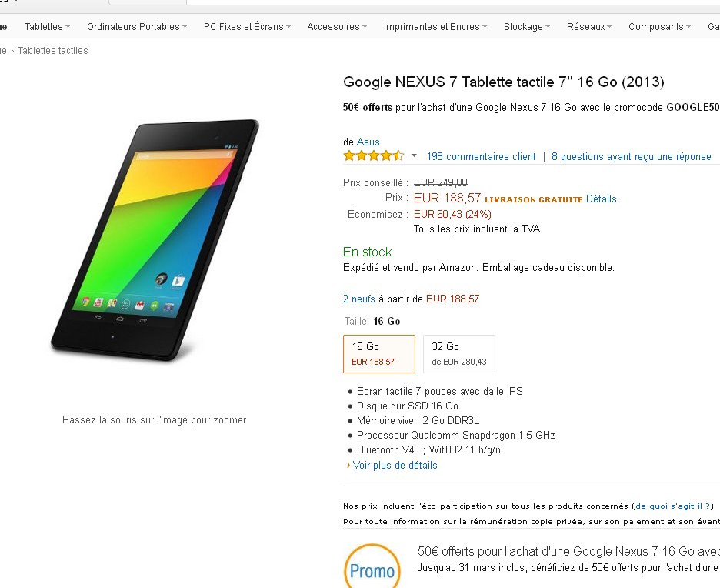Open the 198 commentaires client link
720x588 pixels.
[x=481, y=156]
